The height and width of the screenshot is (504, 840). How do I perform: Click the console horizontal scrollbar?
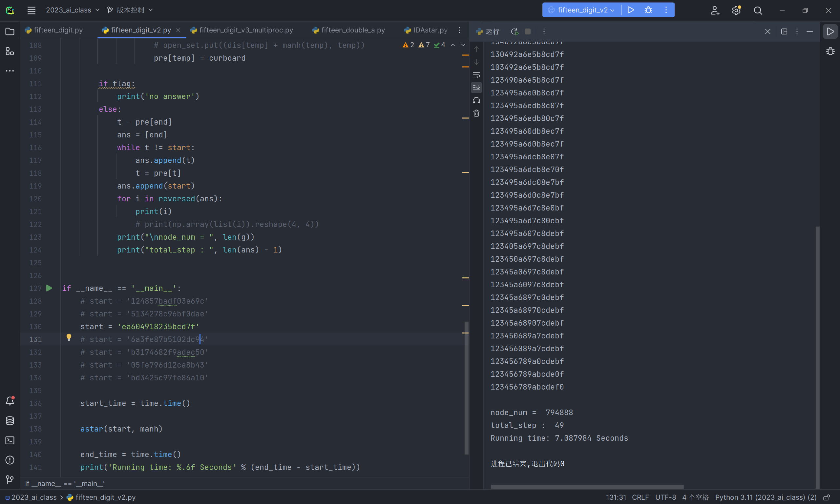click(x=587, y=487)
